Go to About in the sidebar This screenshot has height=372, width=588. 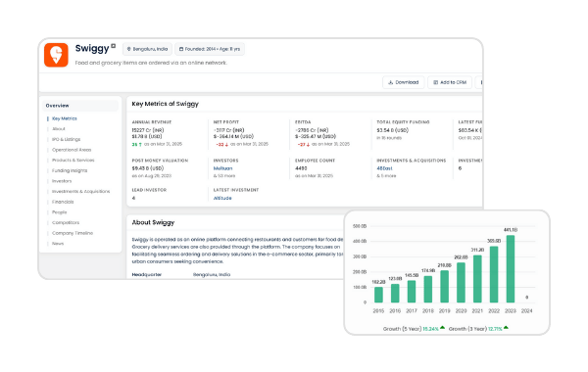point(59,129)
